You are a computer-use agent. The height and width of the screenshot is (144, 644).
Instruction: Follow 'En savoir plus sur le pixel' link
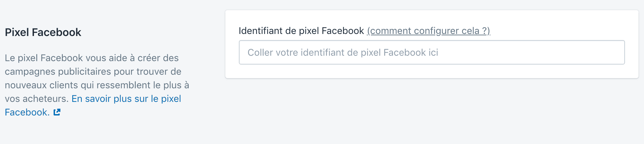click(126, 98)
